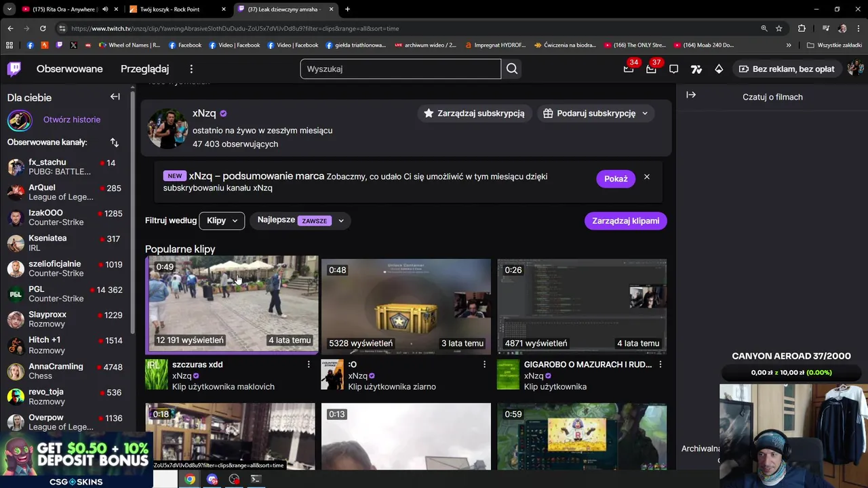Collapse the Dla ciebie sidebar

click(x=115, y=97)
